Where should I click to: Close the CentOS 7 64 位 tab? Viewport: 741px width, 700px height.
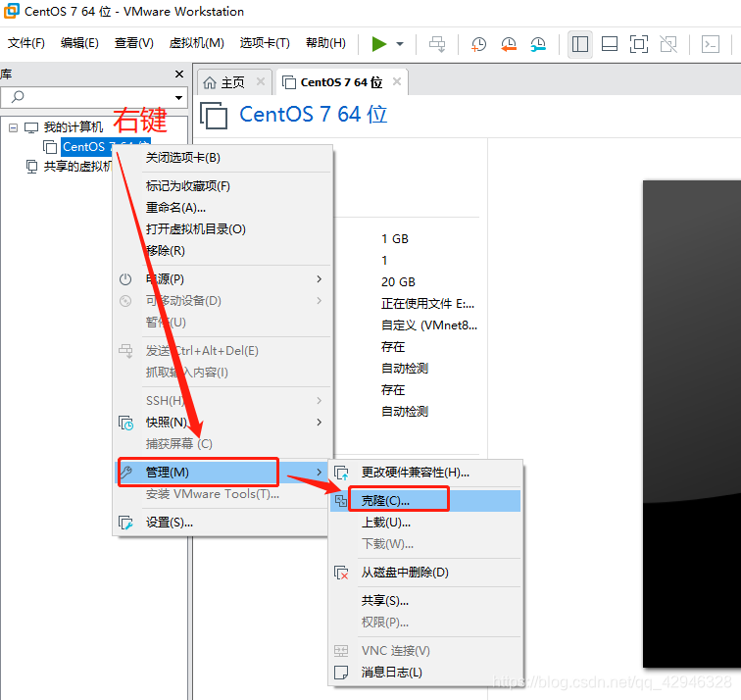click(397, 81)
